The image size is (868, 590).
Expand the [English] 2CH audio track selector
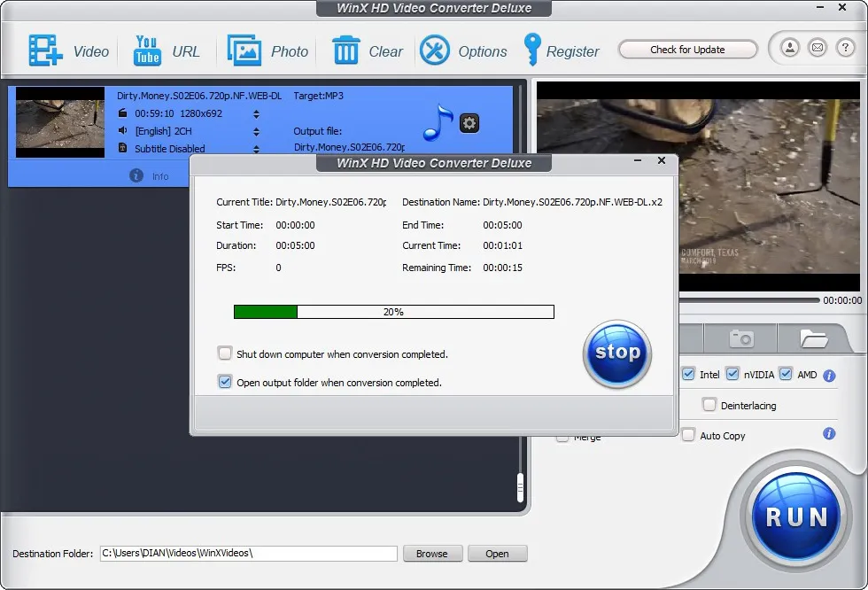pyautogui.click(x=257, y=131)
